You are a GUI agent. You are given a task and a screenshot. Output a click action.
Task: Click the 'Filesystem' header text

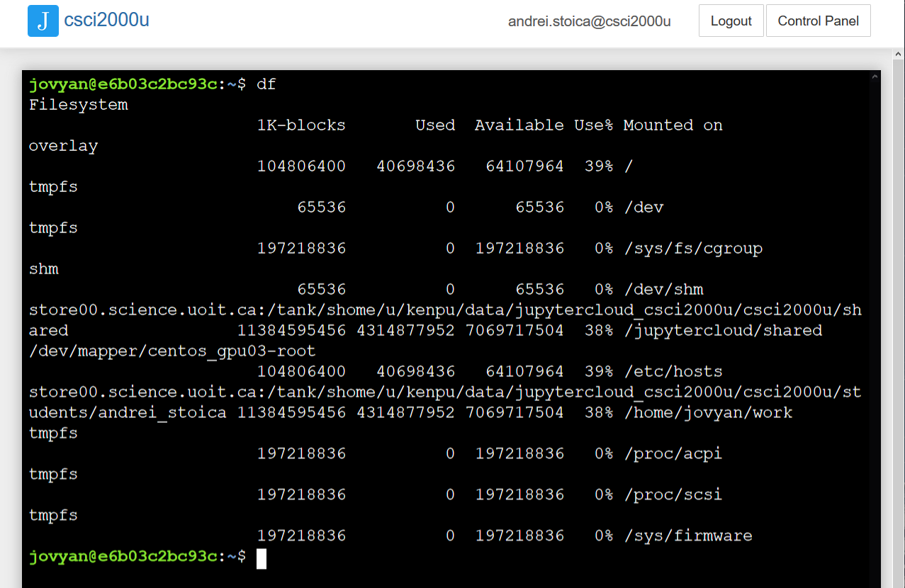coord(79,105)
